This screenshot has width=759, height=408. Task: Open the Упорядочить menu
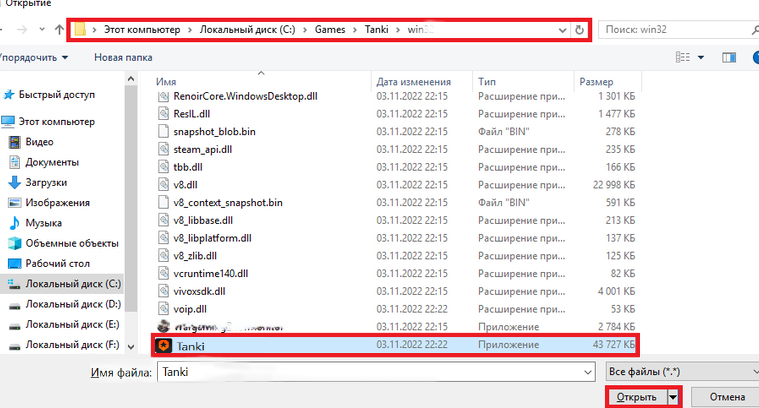(34, 58)
